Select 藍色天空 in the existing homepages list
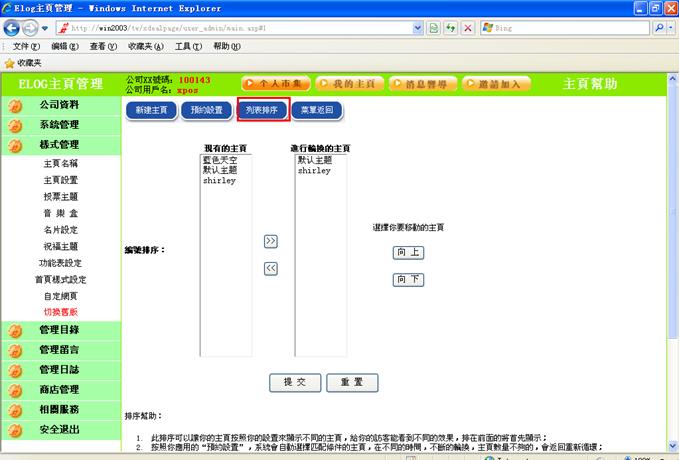Screen dimensions: 679x460 (220, 160)
